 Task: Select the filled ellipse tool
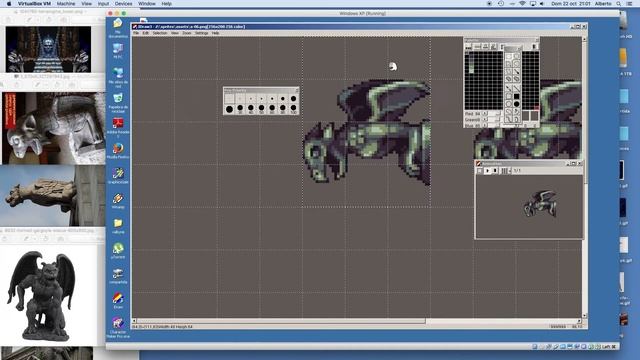point(517,104)
